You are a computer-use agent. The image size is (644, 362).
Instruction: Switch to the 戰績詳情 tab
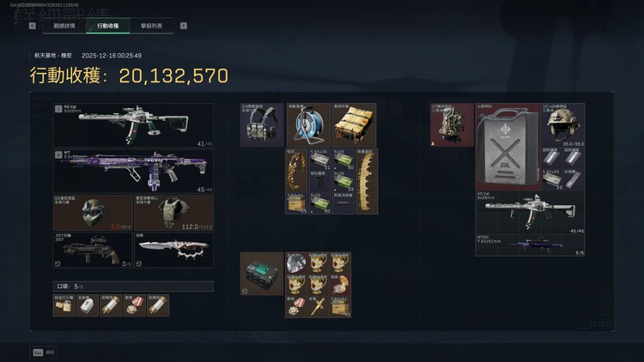(64, 26)
